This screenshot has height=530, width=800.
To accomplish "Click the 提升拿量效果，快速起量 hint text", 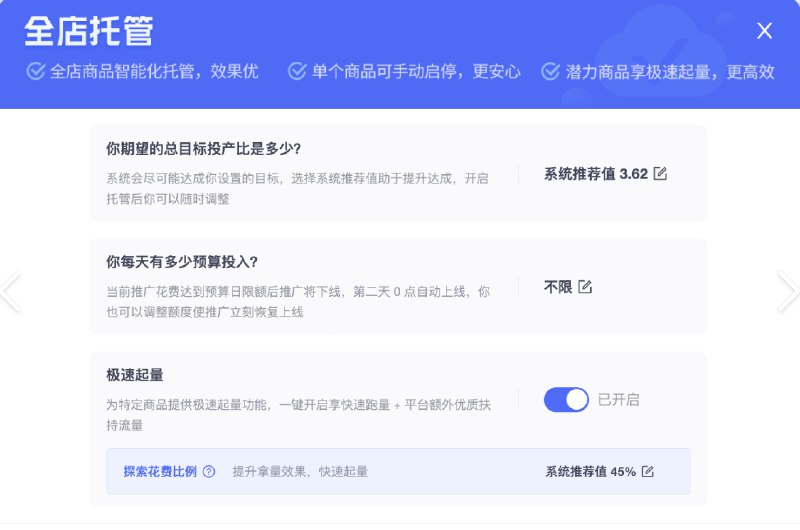I will 300,471.
